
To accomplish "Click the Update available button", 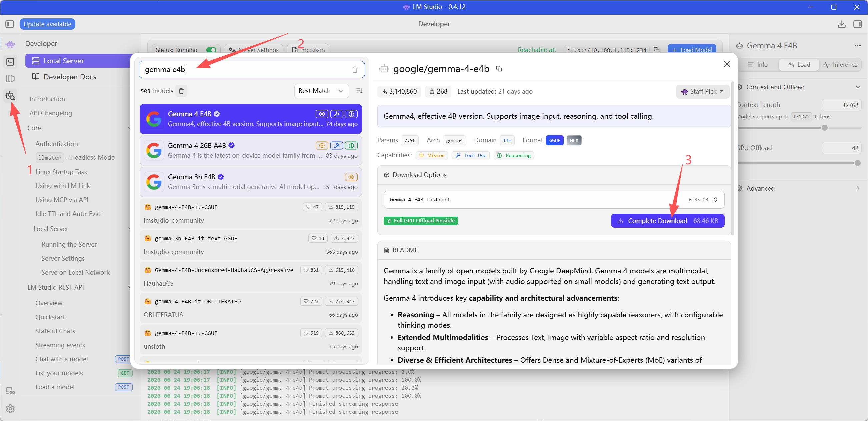I will pos(47,24).
